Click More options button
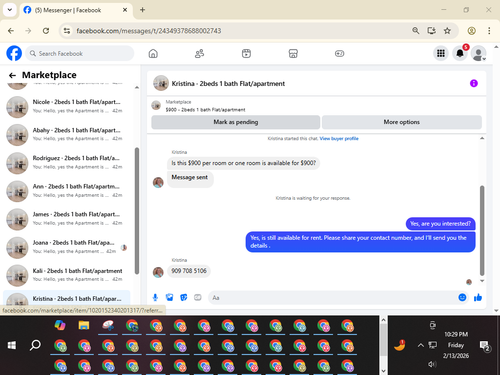500x375 pixels. click(402, 122)
